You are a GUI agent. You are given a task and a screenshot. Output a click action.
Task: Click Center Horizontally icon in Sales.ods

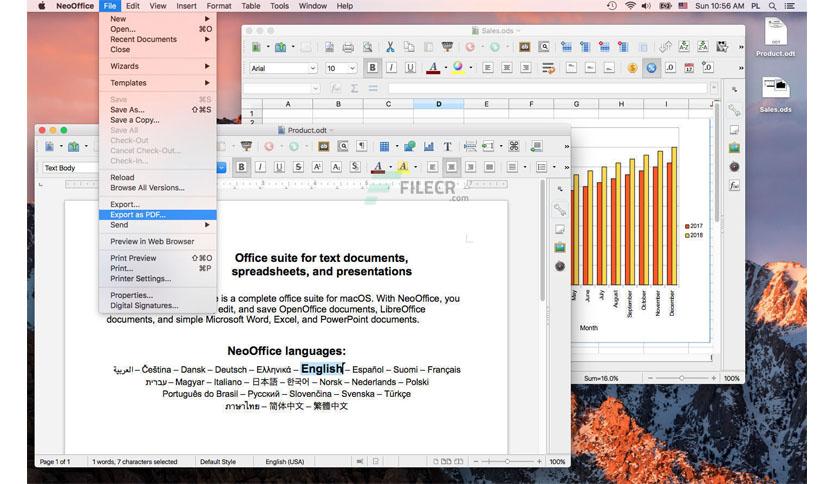coord(507,68)
